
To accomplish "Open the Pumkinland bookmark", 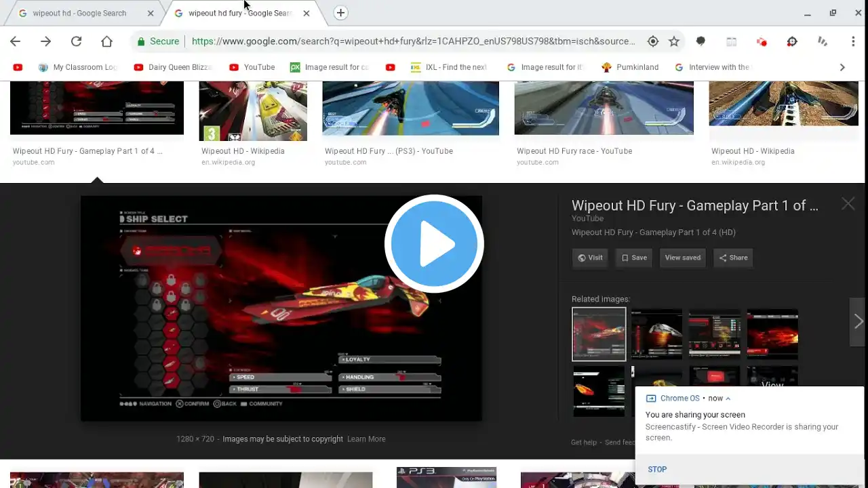I will click(630, 67).
